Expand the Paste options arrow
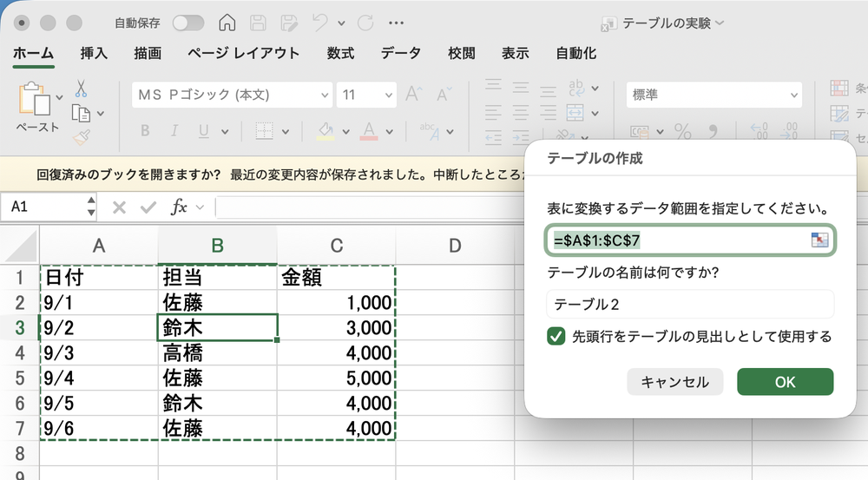The height and width of the screenshot is (480, 868). click(59, 97)
